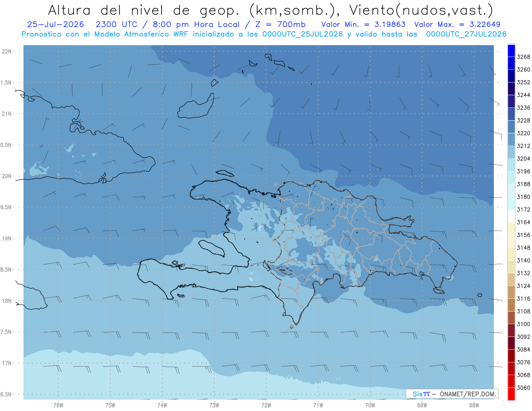Click the '74W' longitude label
The width and height of the screenshot is (532, 411).
(162, 404)
